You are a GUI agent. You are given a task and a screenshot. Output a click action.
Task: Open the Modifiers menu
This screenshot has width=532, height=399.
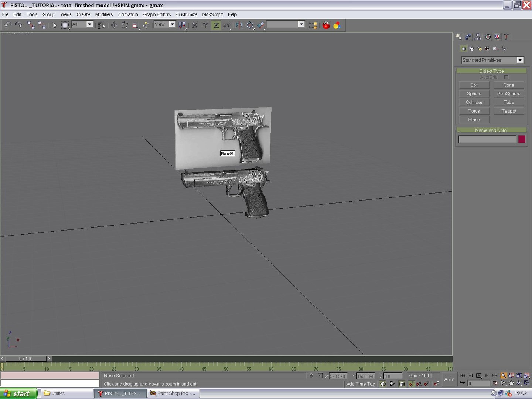pyautogui.click(x=104, y=14)
